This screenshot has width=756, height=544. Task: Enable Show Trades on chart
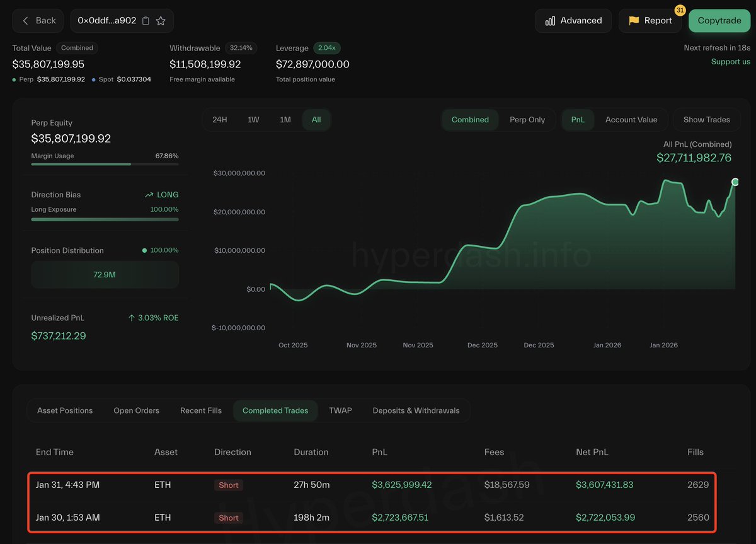706,120
